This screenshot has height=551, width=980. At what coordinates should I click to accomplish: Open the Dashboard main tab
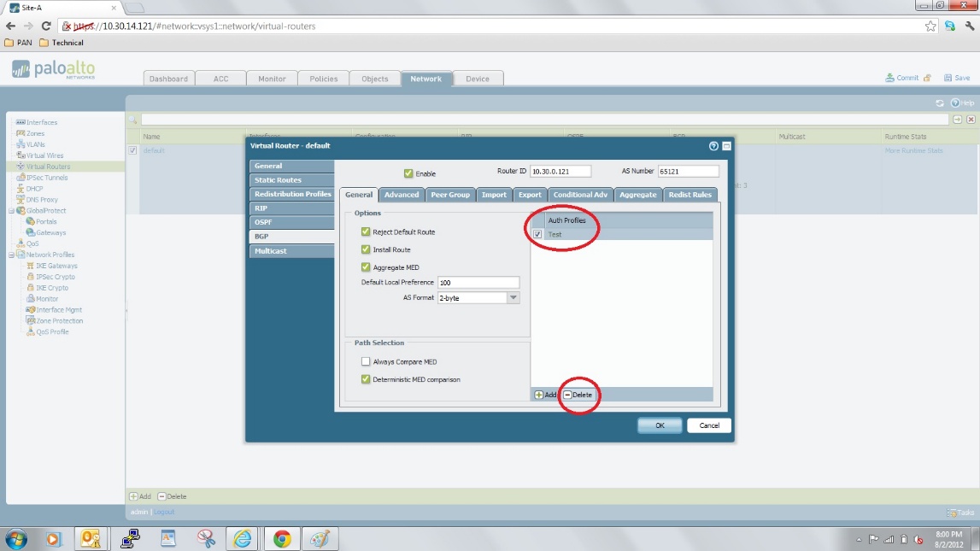(169, 79)
